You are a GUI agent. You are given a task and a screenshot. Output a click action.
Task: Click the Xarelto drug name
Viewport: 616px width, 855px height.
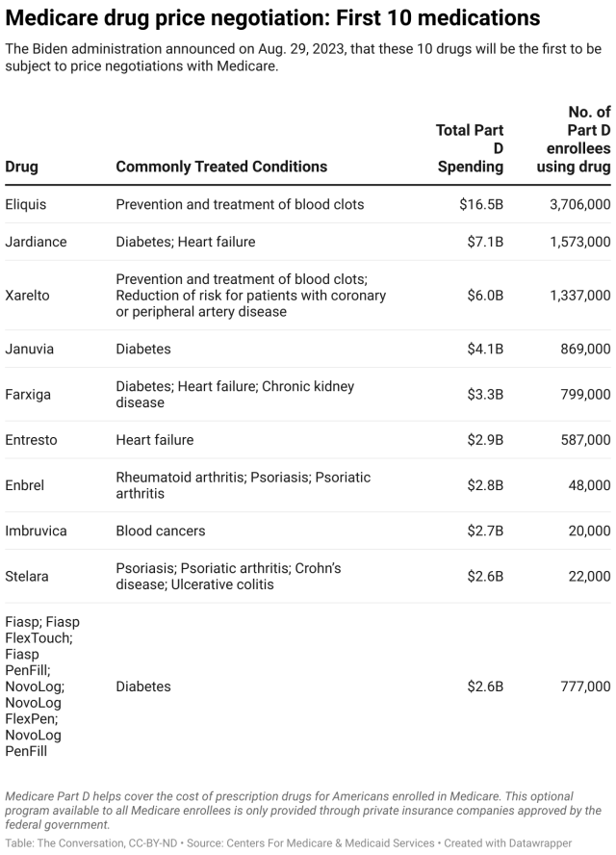tap(27, 296)
